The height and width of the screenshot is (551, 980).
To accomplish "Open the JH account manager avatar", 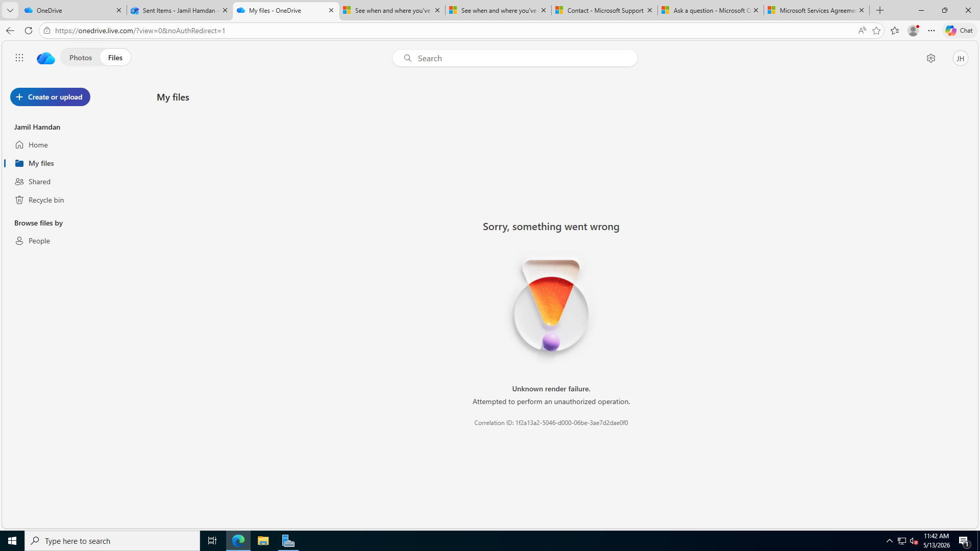I will tap(960, 58).
